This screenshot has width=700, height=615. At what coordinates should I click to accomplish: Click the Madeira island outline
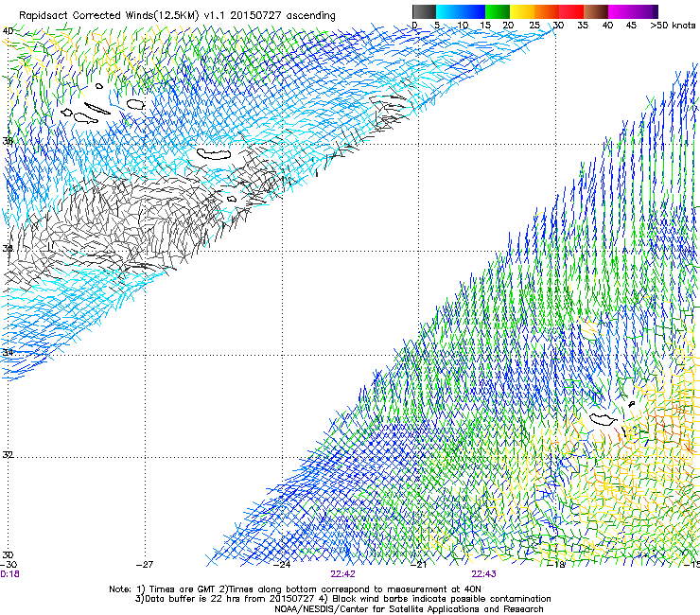(604, 419)
